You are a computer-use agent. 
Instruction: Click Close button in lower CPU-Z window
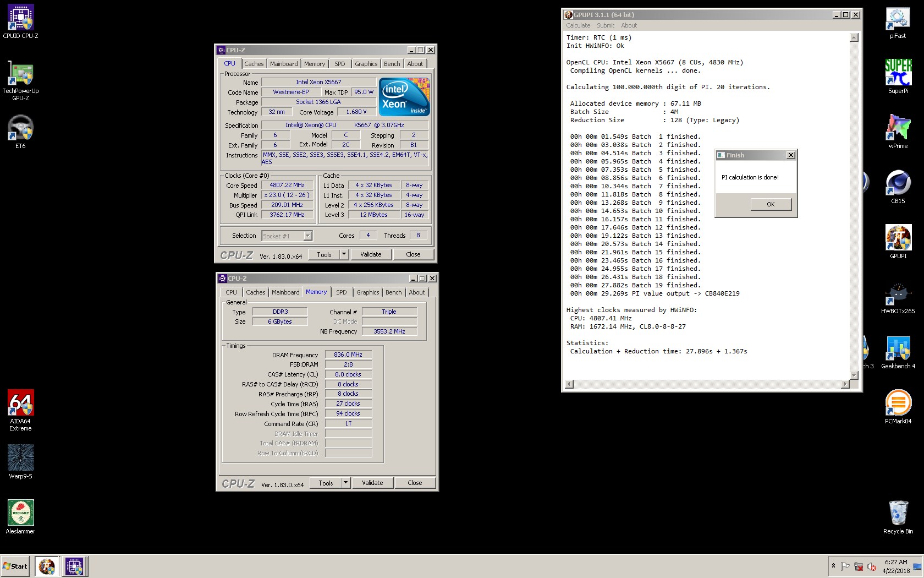pos(415,483)
